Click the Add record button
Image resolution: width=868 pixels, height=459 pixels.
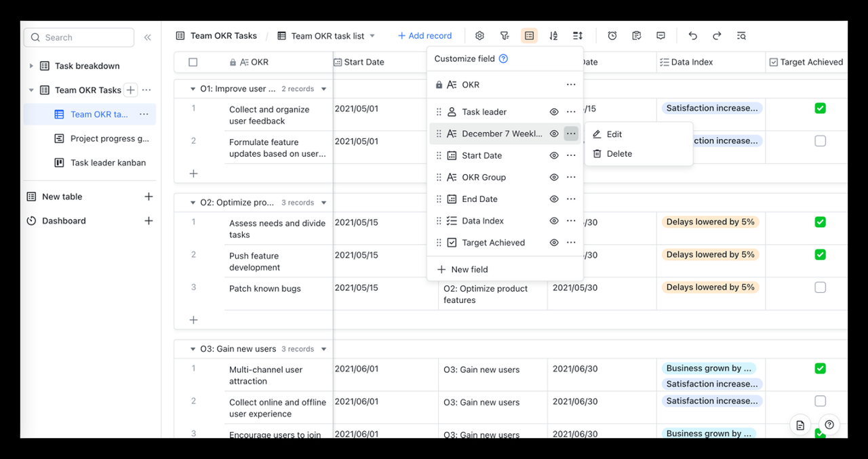[x=425, y=36]
